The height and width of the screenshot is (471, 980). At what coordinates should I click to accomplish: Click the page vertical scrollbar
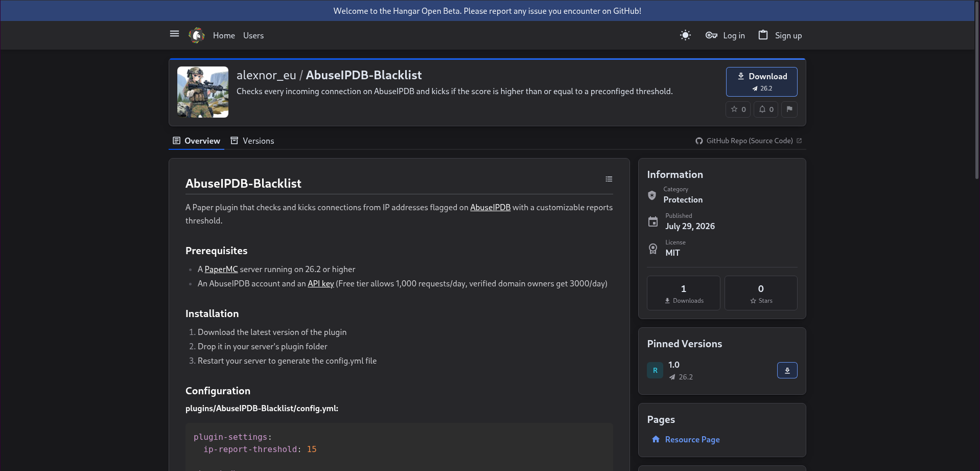pos(977,89)
